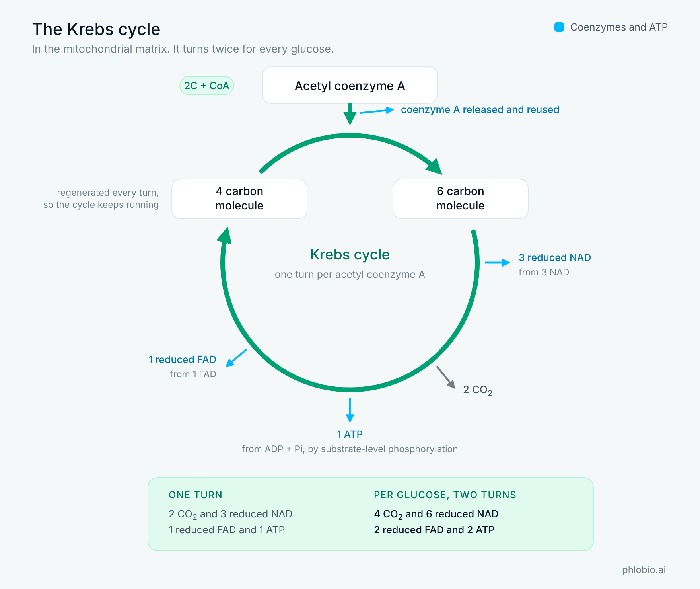This screenshot has width=700, height=589.
Task: Click '1 reduced FAD and 1 ATP' line
Action: [x=227, y=530]
